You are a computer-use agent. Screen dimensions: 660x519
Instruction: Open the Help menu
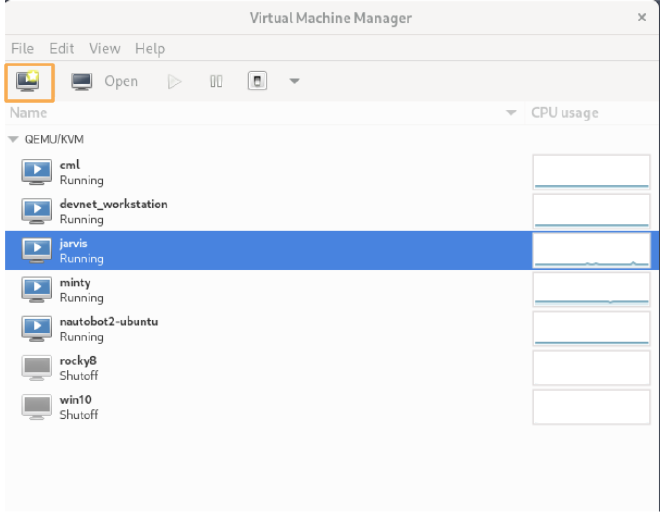click(x=150, y=48)
